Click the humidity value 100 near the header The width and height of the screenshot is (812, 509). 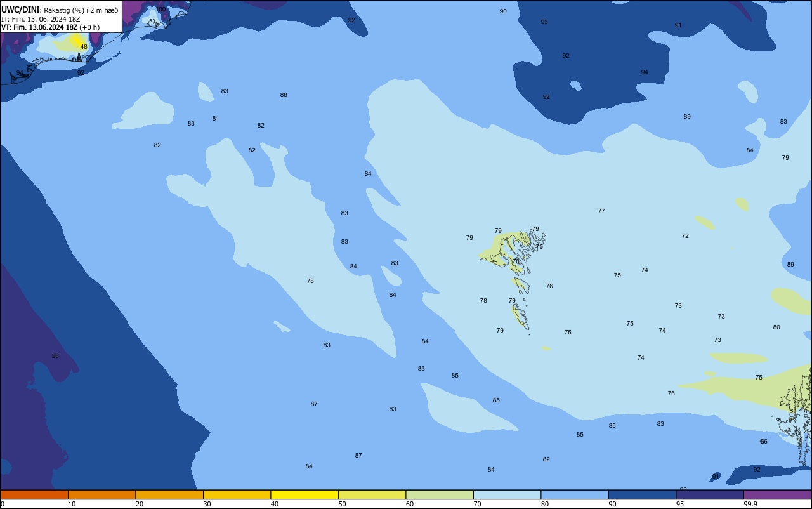pyautogui.click(x=161, y=10)
